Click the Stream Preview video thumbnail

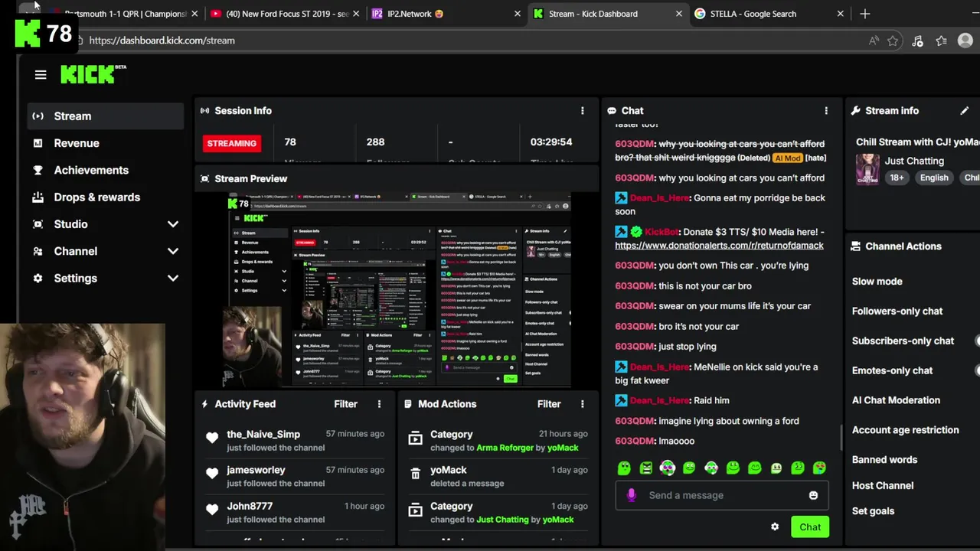[397, 291]
